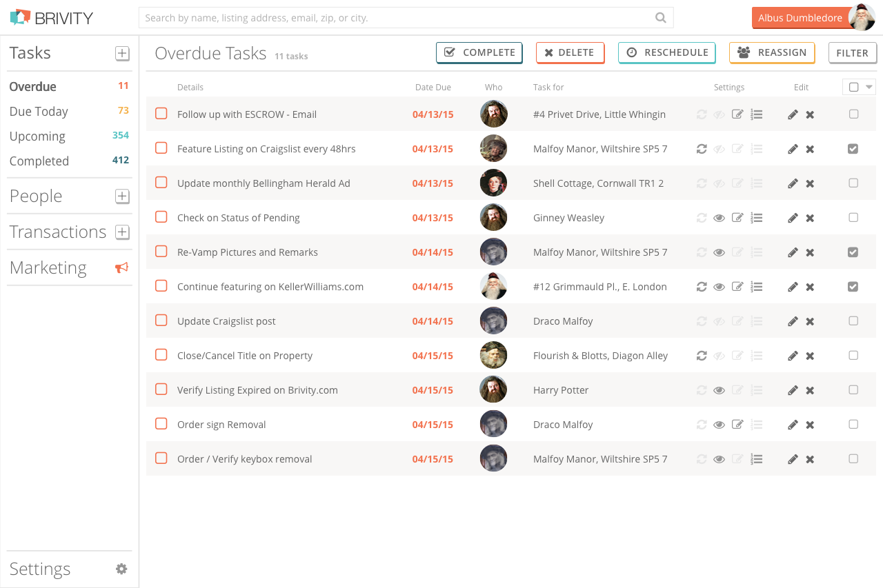Click the COMPLETE button
Image resolution: width=883 pixels, height=588 pixels.
pos(479,53)
